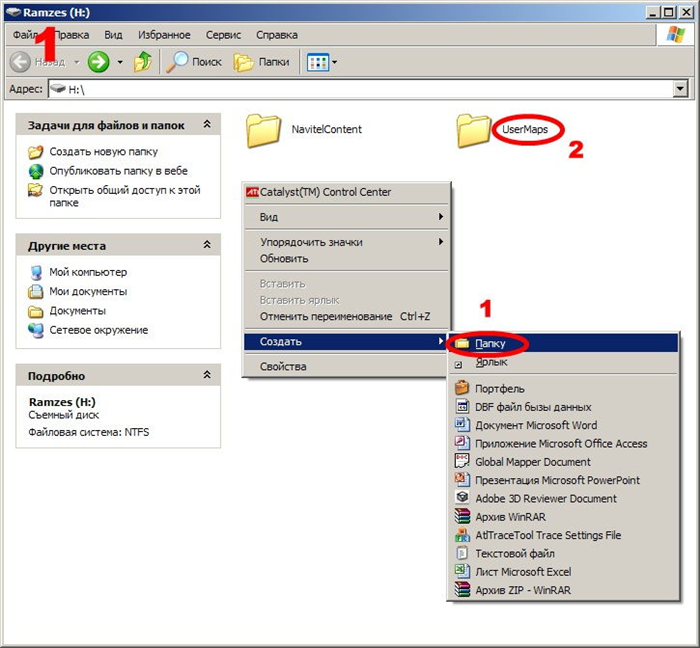This screenshot has height=648, width=700.
Task: Choose Отменить переименование in context menu
Action: coord(346,316)
